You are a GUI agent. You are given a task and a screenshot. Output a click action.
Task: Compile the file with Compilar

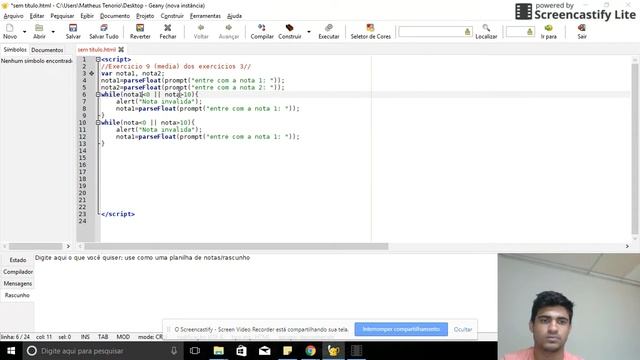262,31
